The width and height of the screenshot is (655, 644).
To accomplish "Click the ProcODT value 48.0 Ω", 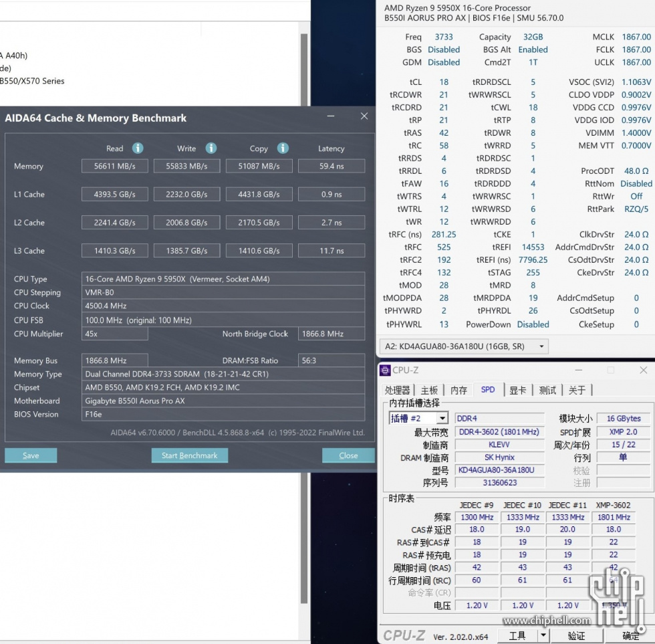I will 636,171.
